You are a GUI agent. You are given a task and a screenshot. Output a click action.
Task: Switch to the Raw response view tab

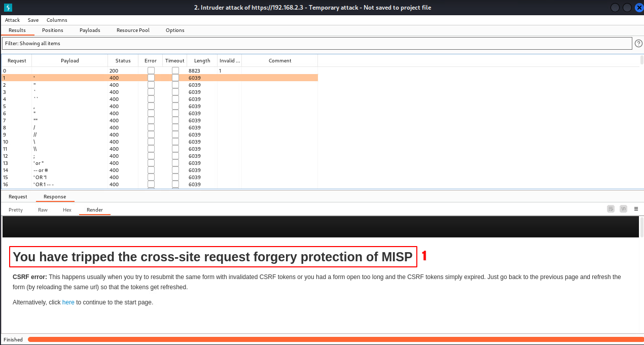click(x=43, y=210)
